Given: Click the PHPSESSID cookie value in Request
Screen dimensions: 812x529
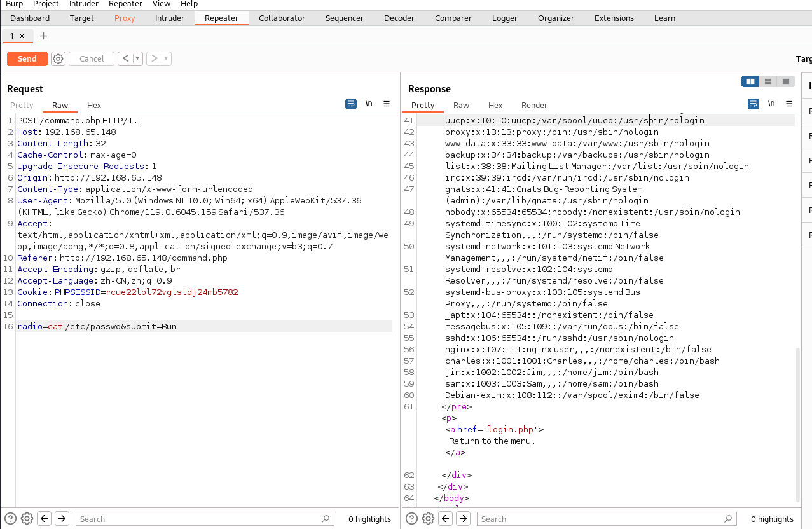Looking at the screenshot, I should point(172,292).
